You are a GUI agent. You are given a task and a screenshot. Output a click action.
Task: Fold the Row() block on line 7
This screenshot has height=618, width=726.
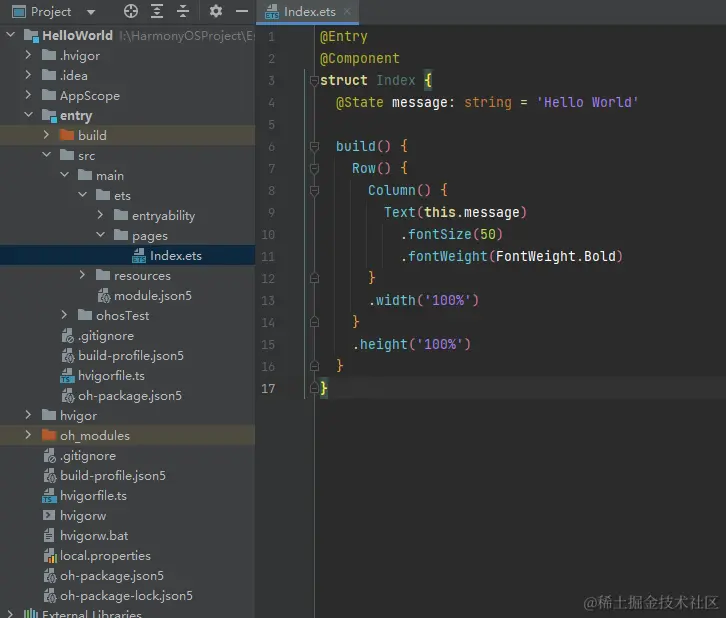tap(314, 169)
